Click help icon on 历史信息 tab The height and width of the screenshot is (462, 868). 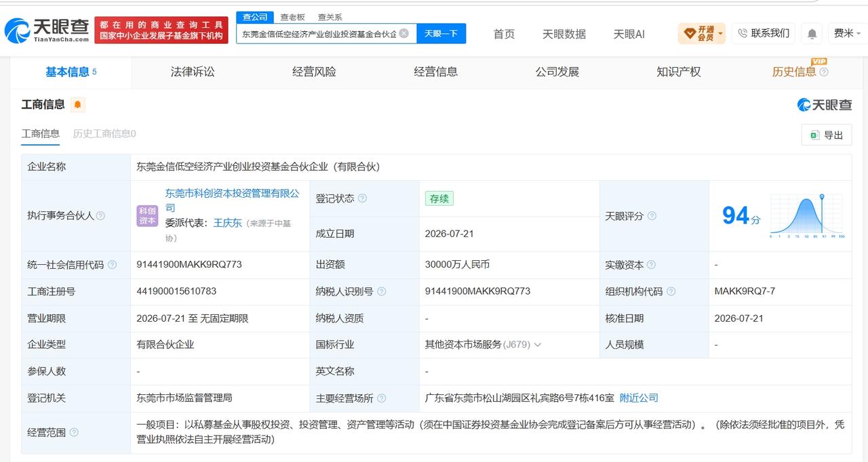[823, 72]
